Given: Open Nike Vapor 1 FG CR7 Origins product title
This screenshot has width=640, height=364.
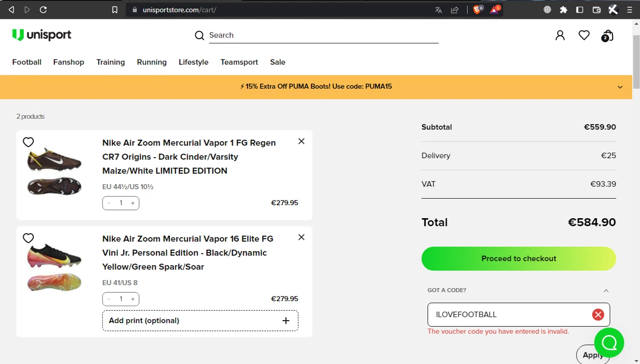Looking at the screenshot, I should pyautogui.click(x=189, y=157).
